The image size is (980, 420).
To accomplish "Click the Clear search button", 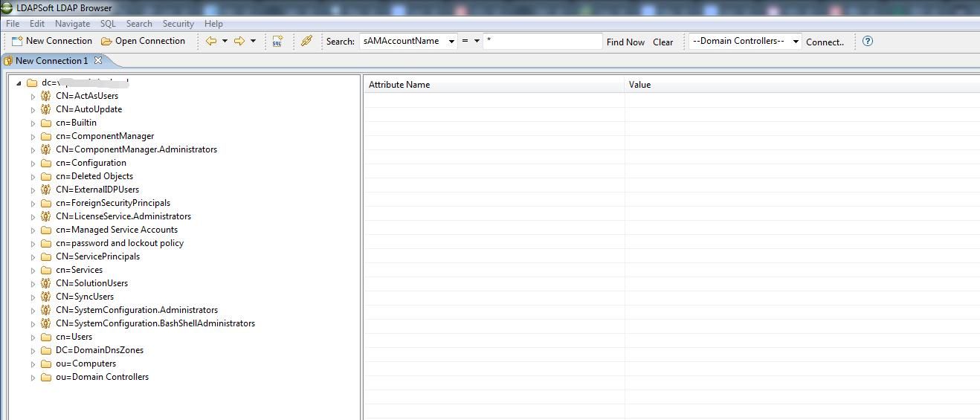I will point(663,42).
